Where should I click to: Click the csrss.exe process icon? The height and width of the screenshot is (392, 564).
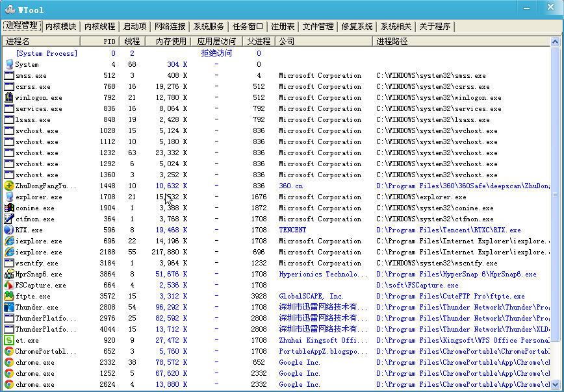click(x=9, y=86)
